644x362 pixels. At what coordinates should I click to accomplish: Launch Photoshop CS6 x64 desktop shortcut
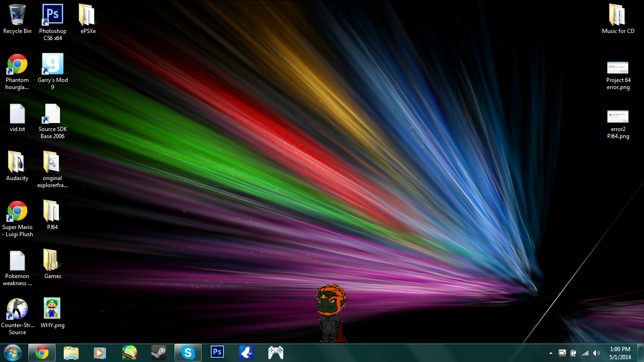tap(52, 23)
